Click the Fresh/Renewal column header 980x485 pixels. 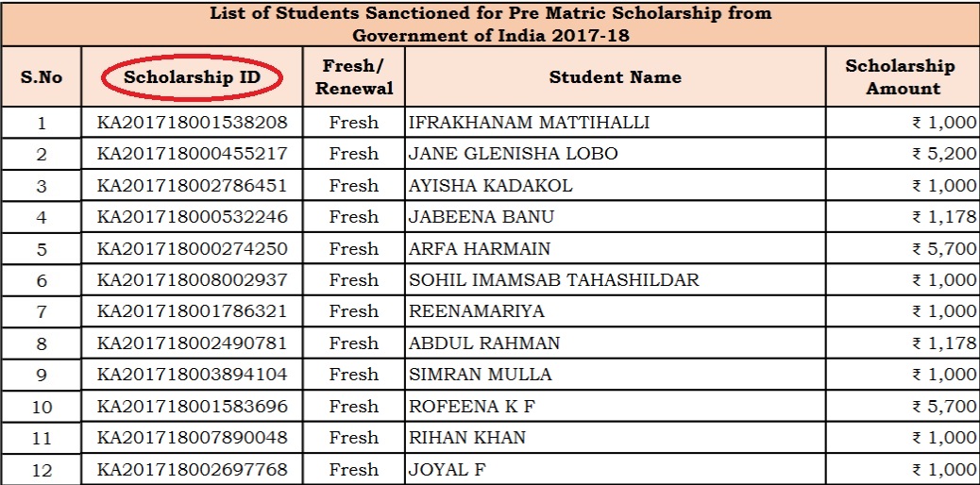[354, 77]
